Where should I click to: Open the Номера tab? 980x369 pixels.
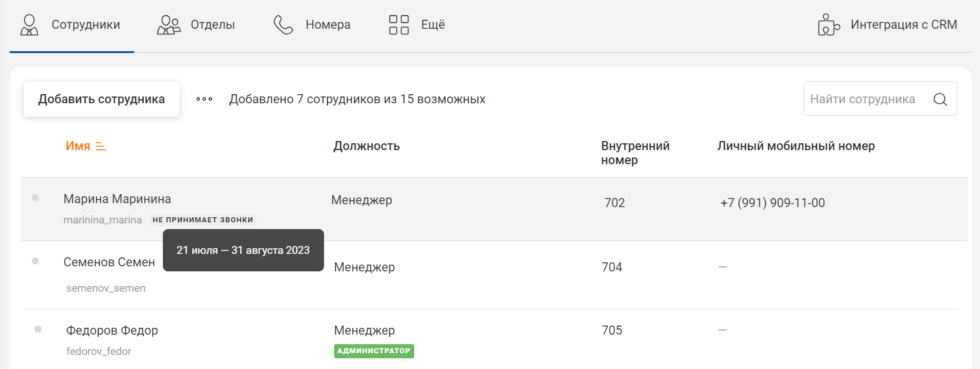click(312, 25)
